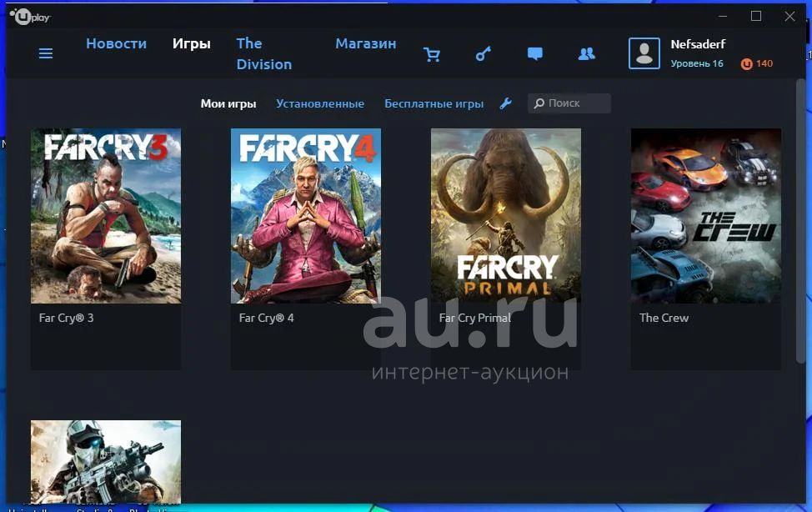Open the Far Cry Primal cover
Screen dimensions: 812x512
(506, 216)
